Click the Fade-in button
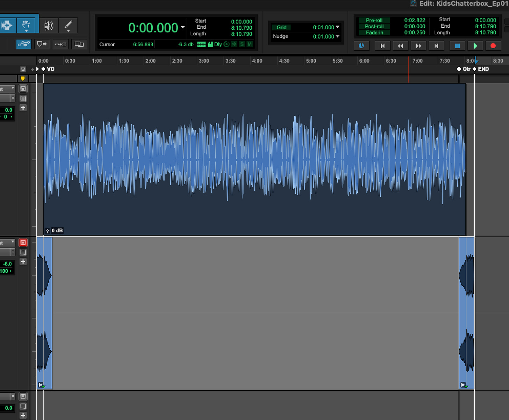509x420 pixels. (374, 33)
